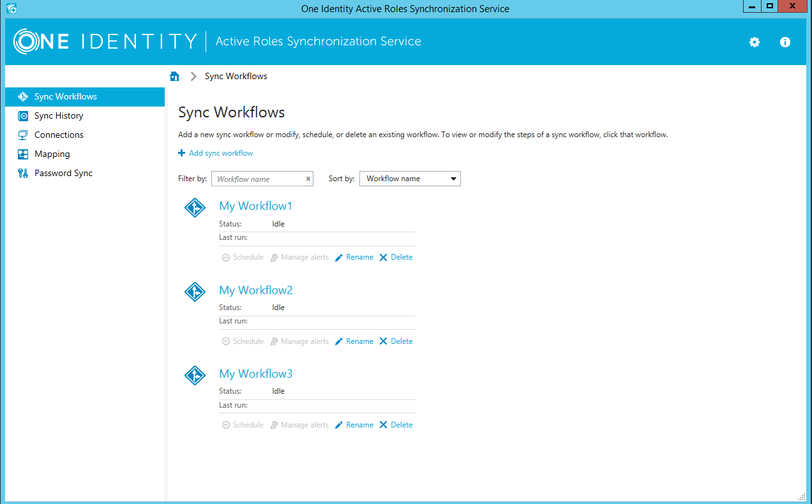Select the Password Sync sidebar icon

pyautogui.click(x=23, y=174)
